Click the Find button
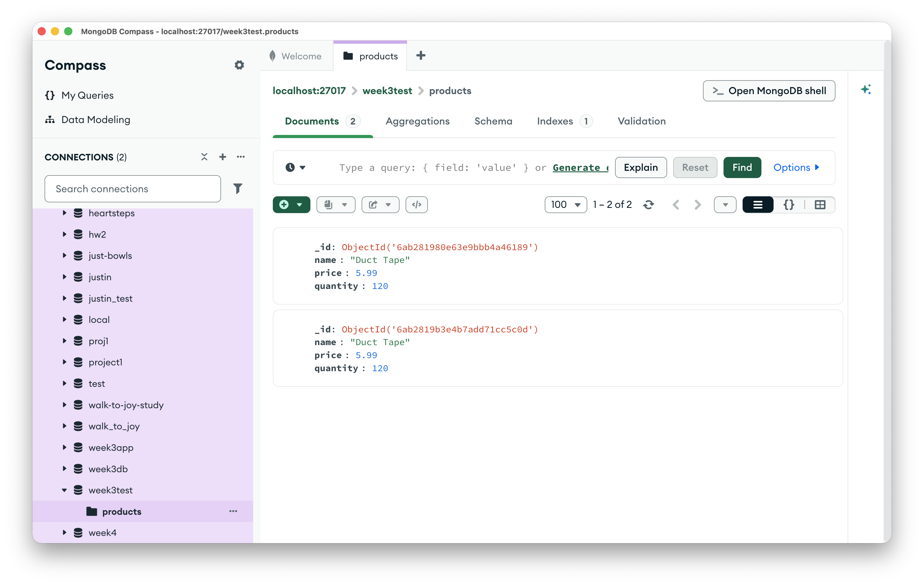924x586 pixels. click(x=742, y=167)
